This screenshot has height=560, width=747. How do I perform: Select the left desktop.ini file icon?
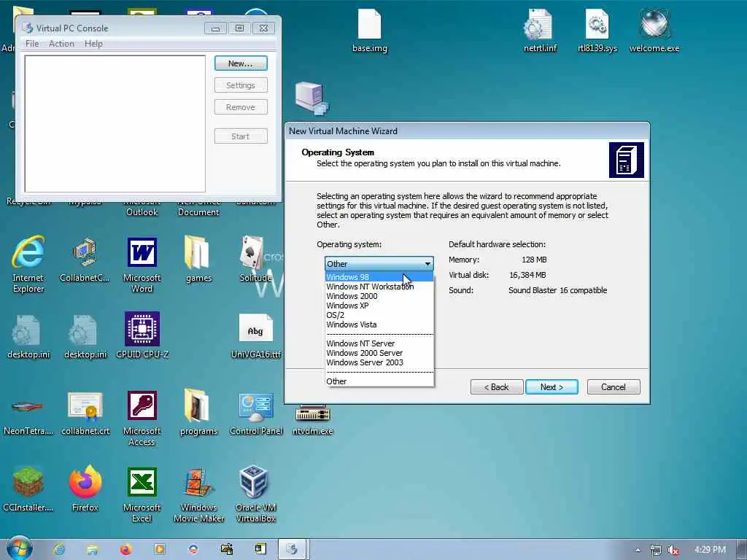(x=28, y=335)
